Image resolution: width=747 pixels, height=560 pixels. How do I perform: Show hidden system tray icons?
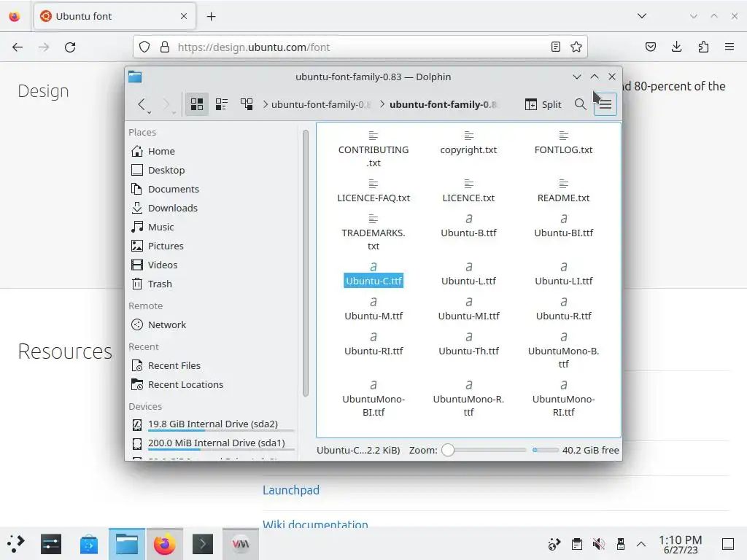pos(641,544)
